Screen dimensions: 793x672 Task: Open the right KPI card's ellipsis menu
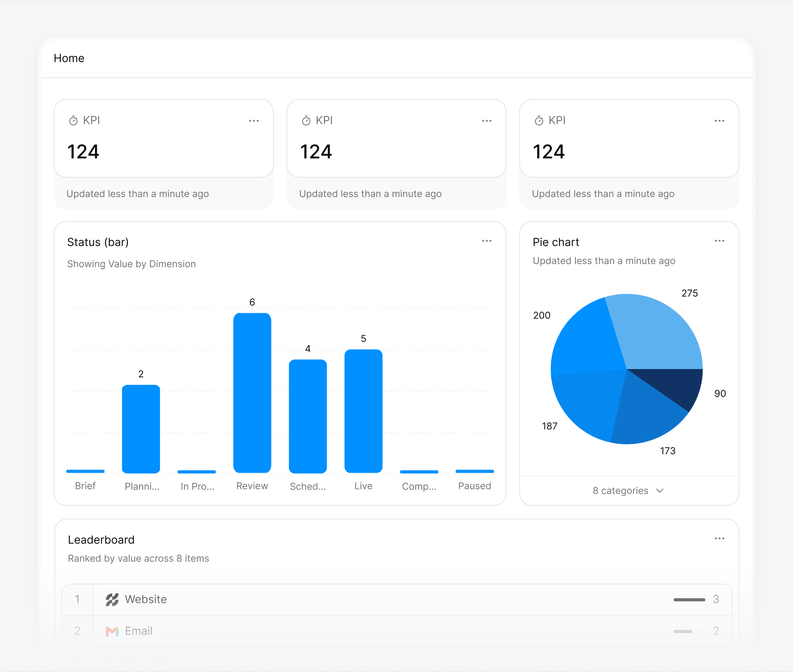[x=719, y=121]
